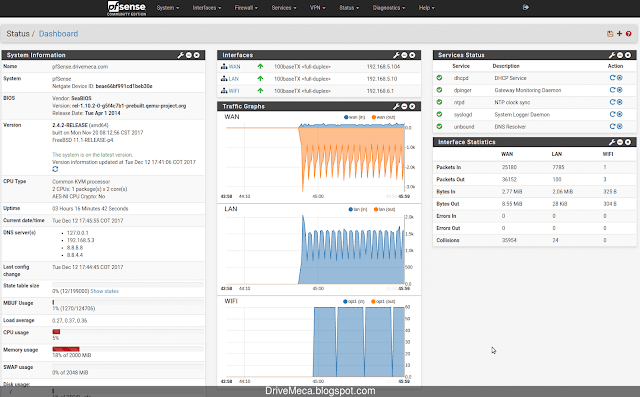Click the green status check for dhcpd
Image resolution: width=640 pixels, height=397 pixels.
pos(439,78)
